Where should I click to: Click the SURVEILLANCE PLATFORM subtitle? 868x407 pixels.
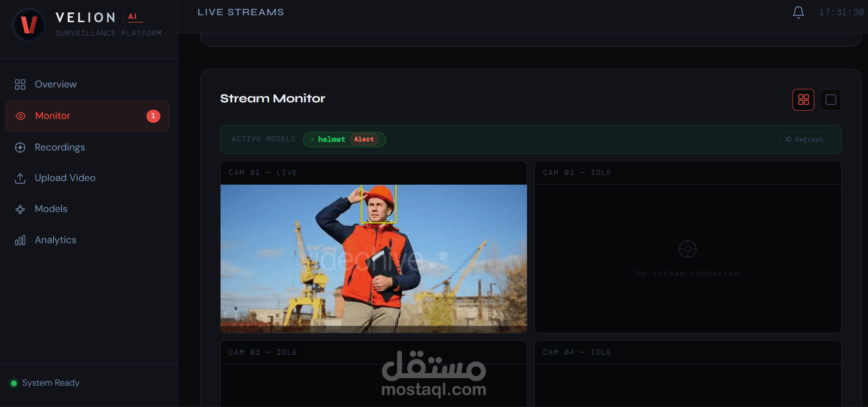tap(108, 33)
